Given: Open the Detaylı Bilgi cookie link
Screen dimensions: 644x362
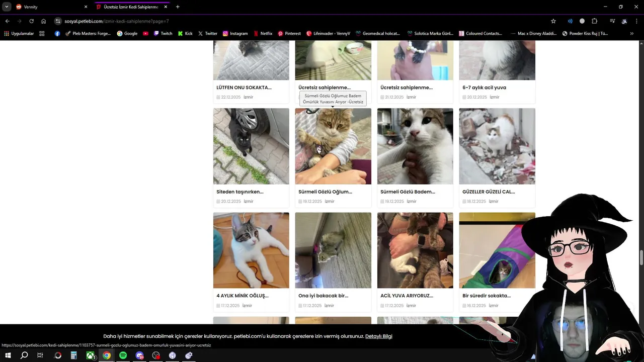Looking at the screenshot, I should pyautogui.click(x=379, y=336).
